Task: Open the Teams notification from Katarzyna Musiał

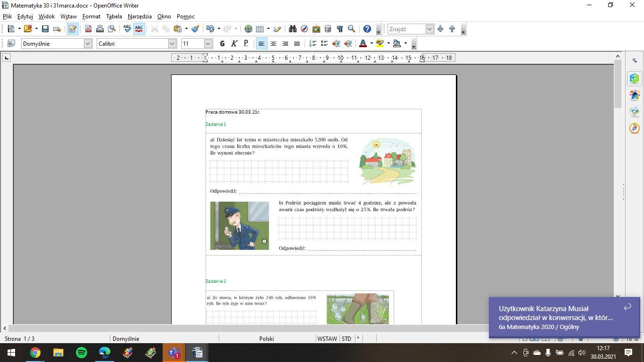Action: point(564,317)
